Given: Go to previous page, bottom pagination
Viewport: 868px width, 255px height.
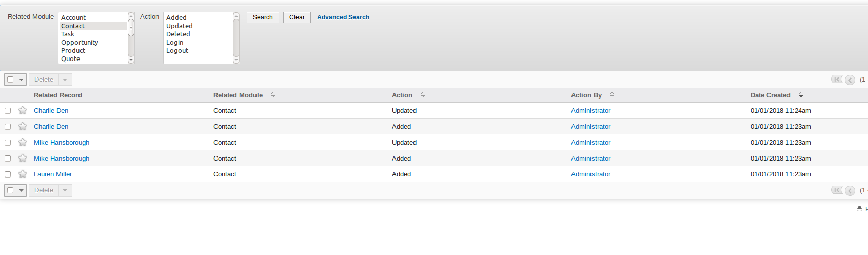Looking at the screenshot, I should point(850,190).
